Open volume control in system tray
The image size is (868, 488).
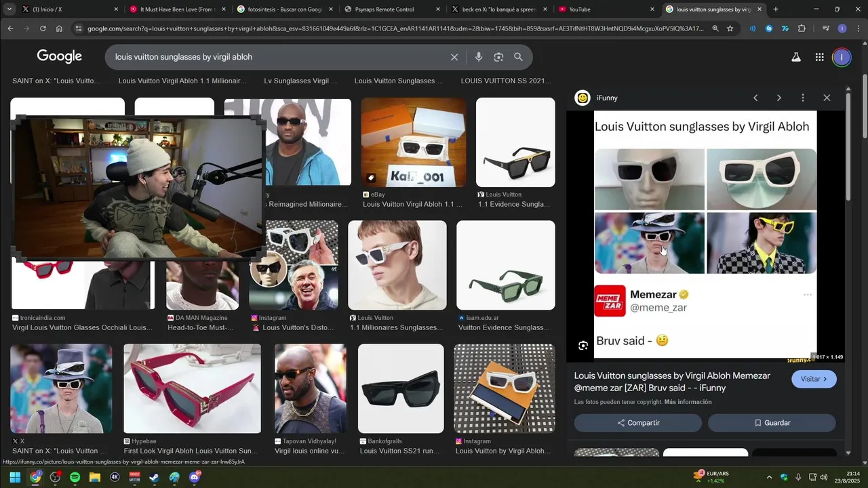point(824,477)
